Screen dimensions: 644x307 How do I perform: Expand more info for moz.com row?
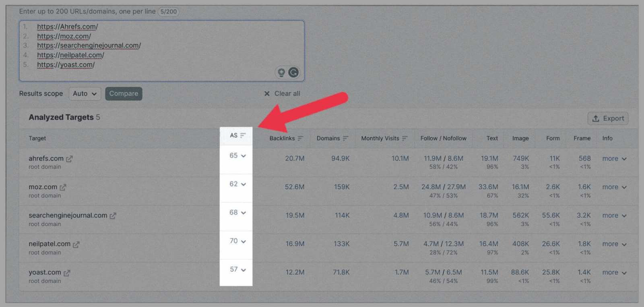coord(614,187)
